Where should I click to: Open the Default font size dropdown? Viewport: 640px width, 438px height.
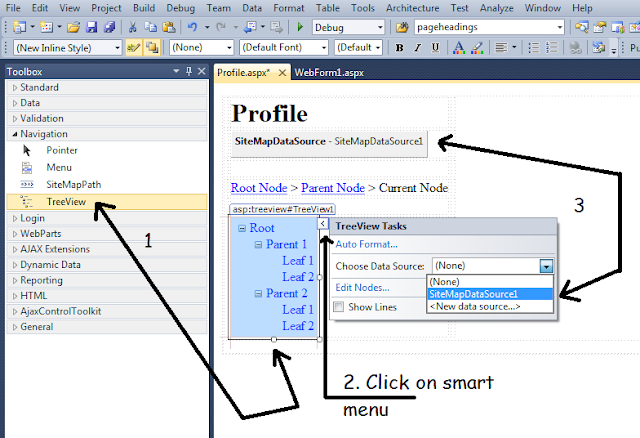378,48
